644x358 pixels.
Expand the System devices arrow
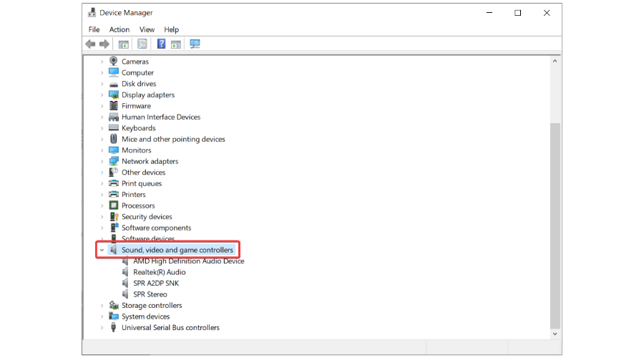(x=102, y=317)
